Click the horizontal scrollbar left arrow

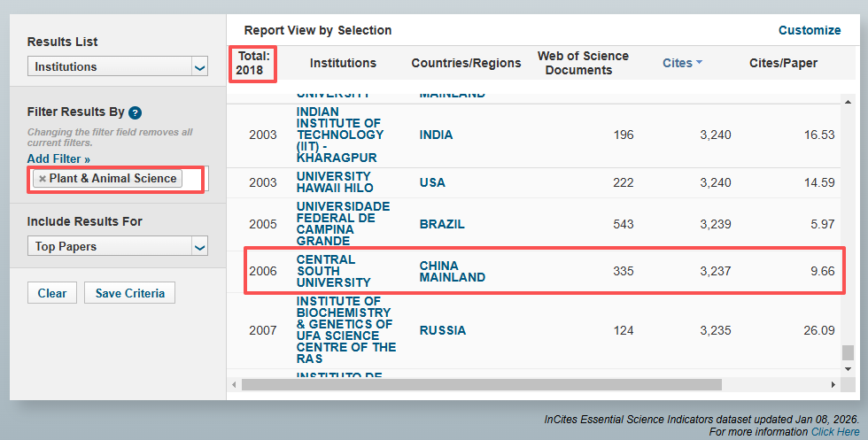point(235,384)
